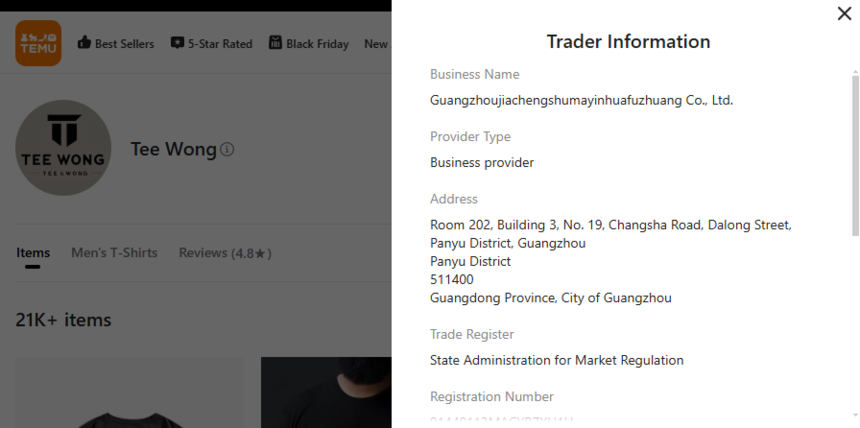Close the Trader Information panel
Viewport: 860px width, 428px height.
point(843,13)
